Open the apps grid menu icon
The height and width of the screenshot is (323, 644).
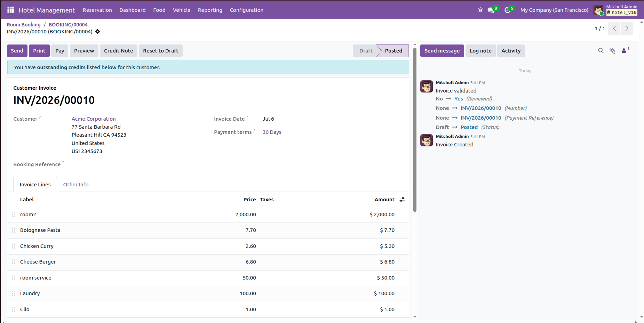(10, 10)
